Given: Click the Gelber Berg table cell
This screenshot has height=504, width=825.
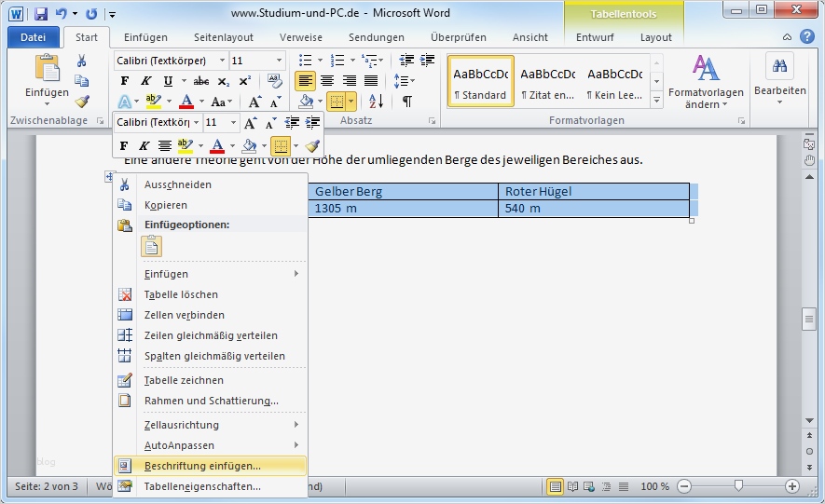Looking at the screenshot, I should [x=404, y=192].
